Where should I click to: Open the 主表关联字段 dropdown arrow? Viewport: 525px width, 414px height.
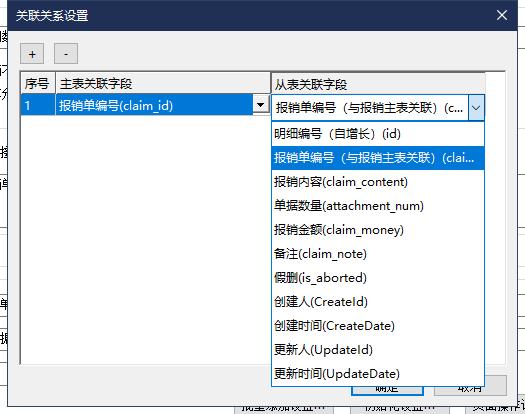(x=260, y=105)
